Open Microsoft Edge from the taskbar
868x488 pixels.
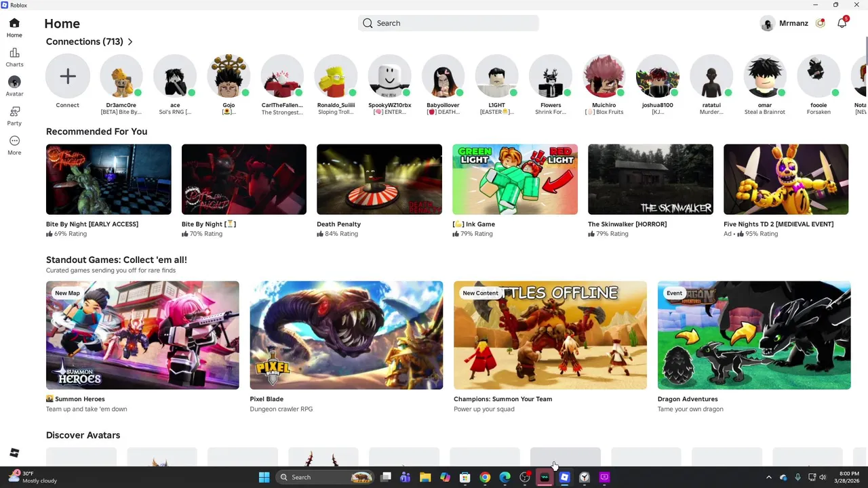tap(505, 477)
